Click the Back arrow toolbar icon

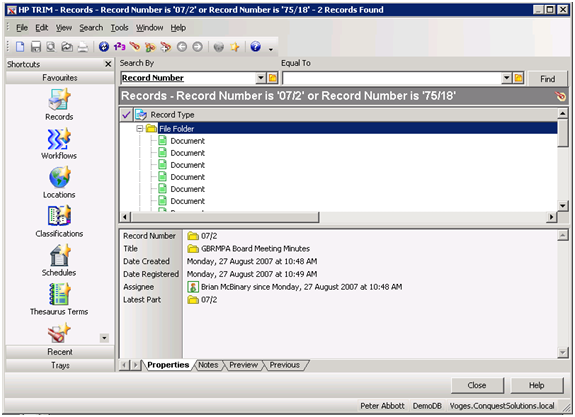pyautogui.click(x=182, y=47)
